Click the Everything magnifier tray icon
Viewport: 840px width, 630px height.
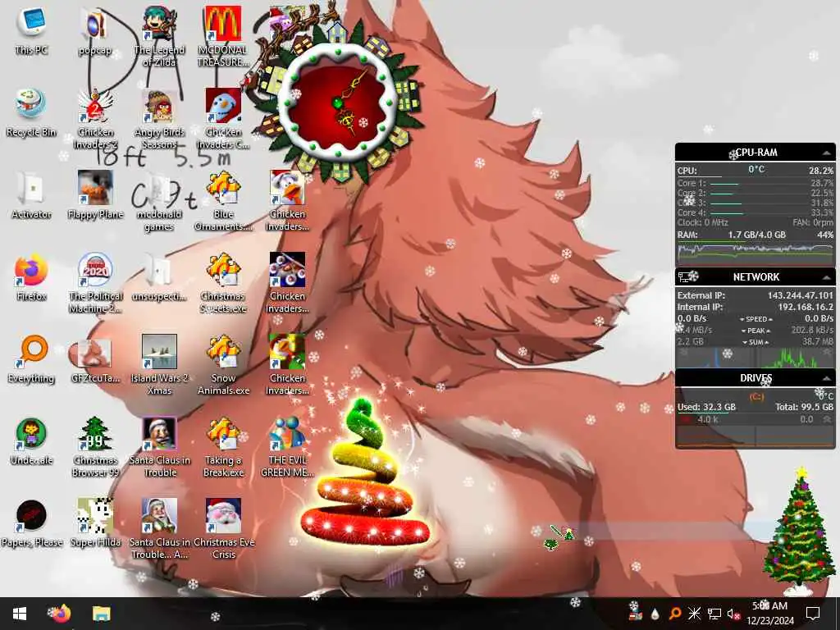click(x=675, y=614)
